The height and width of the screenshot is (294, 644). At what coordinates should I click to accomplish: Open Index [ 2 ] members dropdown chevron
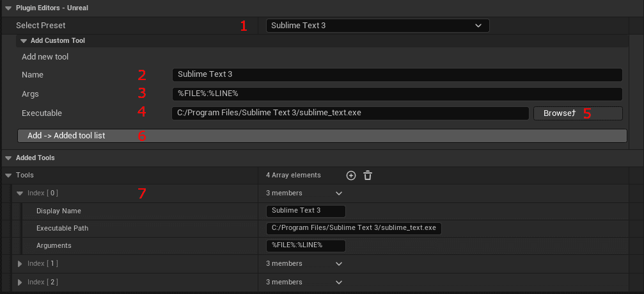click(x=339, y=282)
